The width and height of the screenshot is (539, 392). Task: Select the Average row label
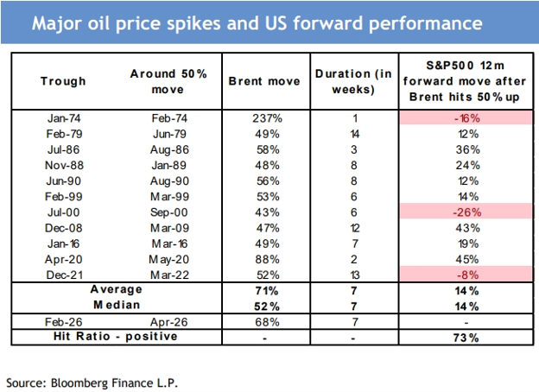pyautogui.click(x=117, y=289)
